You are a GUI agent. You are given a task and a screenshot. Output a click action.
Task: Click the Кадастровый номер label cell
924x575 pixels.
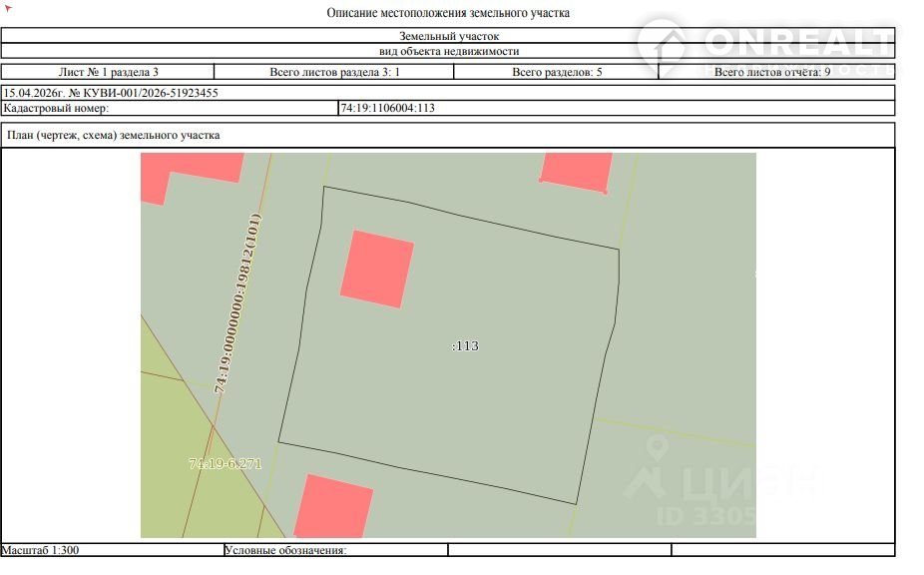coord(170,108)
